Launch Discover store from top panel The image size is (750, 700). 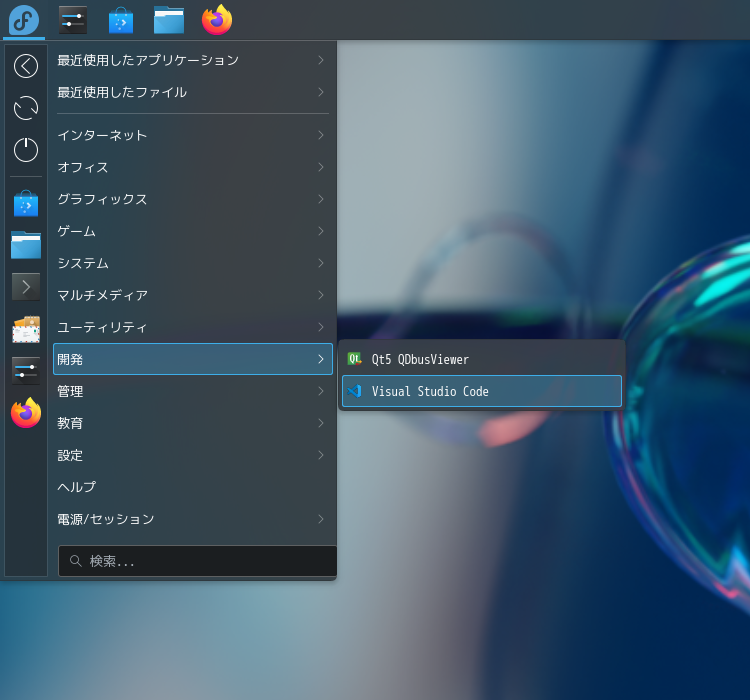point(121,20)
